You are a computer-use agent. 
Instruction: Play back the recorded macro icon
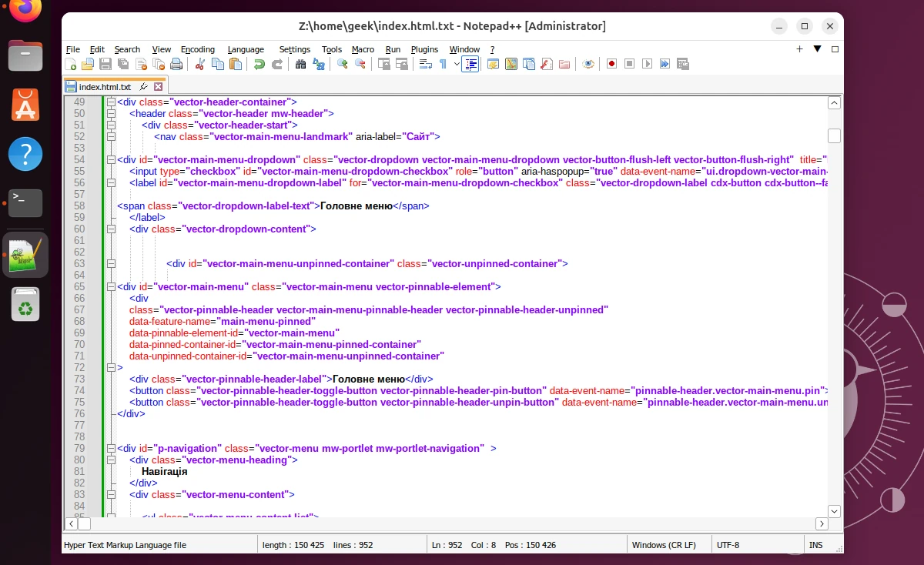647,64
